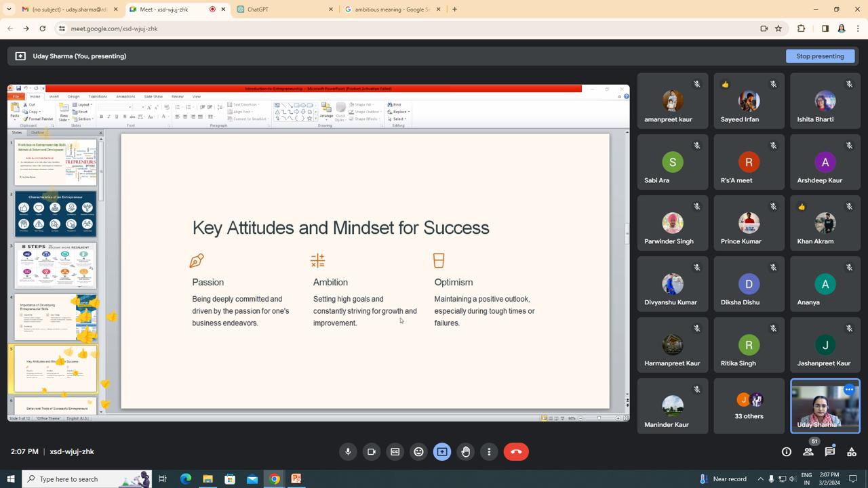The image size is (868, 488).
Task: Click the red leave call button
Action: (x=516, y=451)
